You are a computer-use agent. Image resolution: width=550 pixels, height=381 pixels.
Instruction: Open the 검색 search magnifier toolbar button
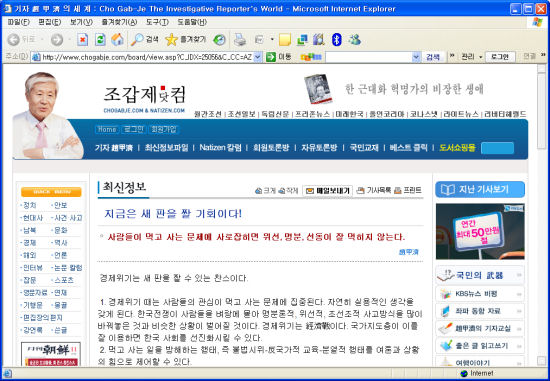(x=145, y=39)
